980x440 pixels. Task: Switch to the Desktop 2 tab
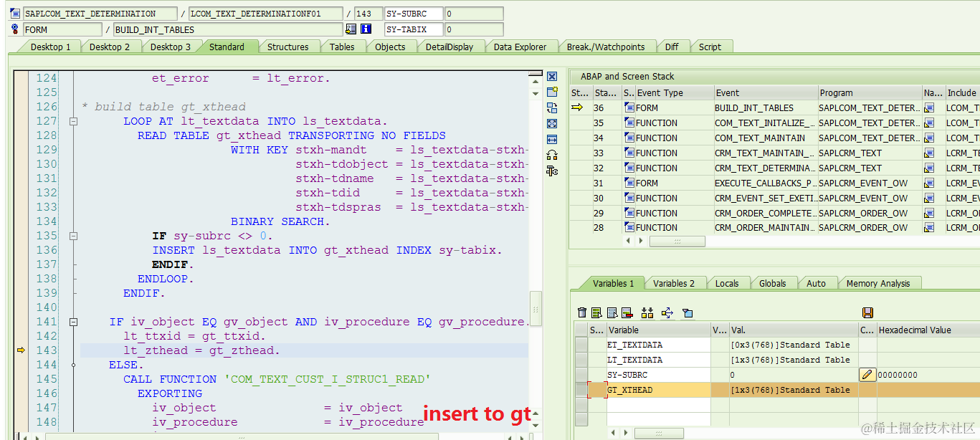110,47
